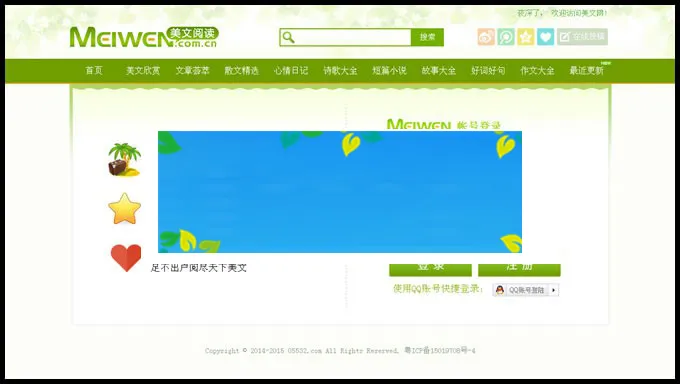The height and width of the screenshot is (384, 680).
Task: Open the Weibo share icon
Action: pos(486,37)
